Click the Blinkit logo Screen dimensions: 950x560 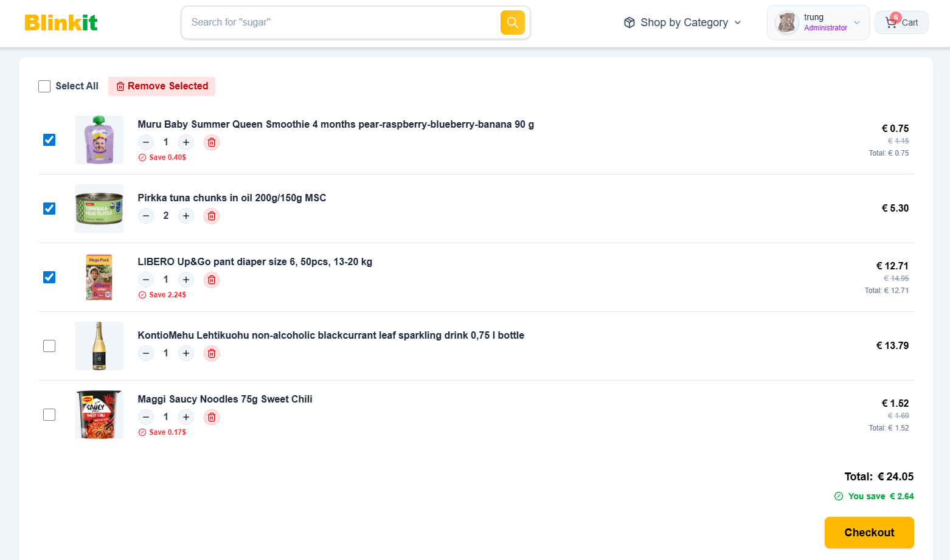tap(61, 22)
